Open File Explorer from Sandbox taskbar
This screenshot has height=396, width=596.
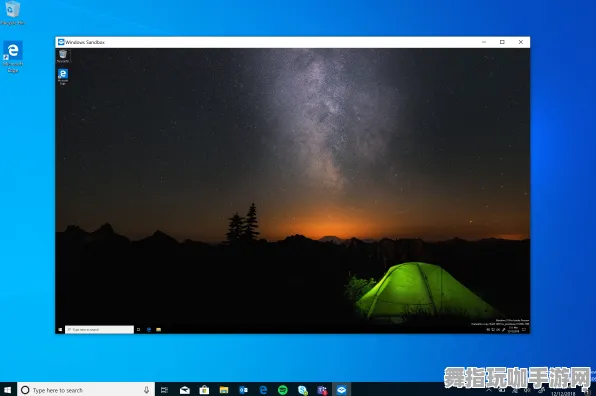159,329
